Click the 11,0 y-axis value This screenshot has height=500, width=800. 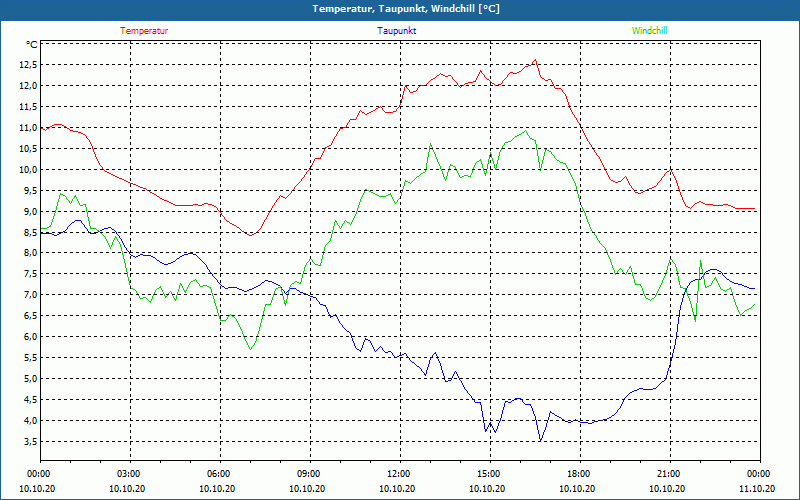click(28, 128)
